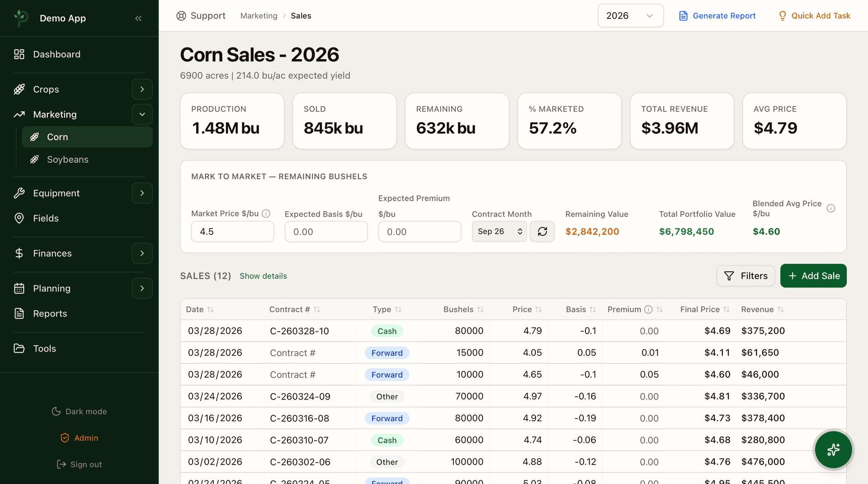Expand the Crops section in sidebar
The height and width of the screenshot is (484, 868).
(142, 89)
